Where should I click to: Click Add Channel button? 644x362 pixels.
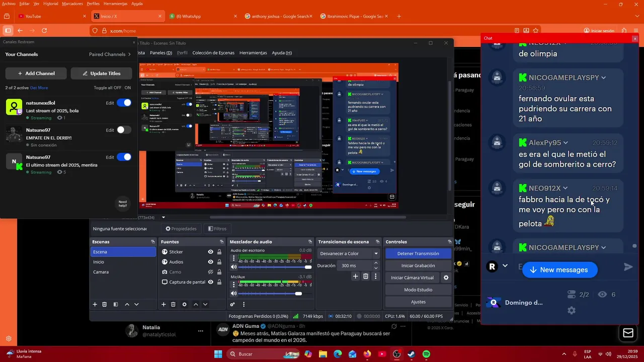pos(36,73)
